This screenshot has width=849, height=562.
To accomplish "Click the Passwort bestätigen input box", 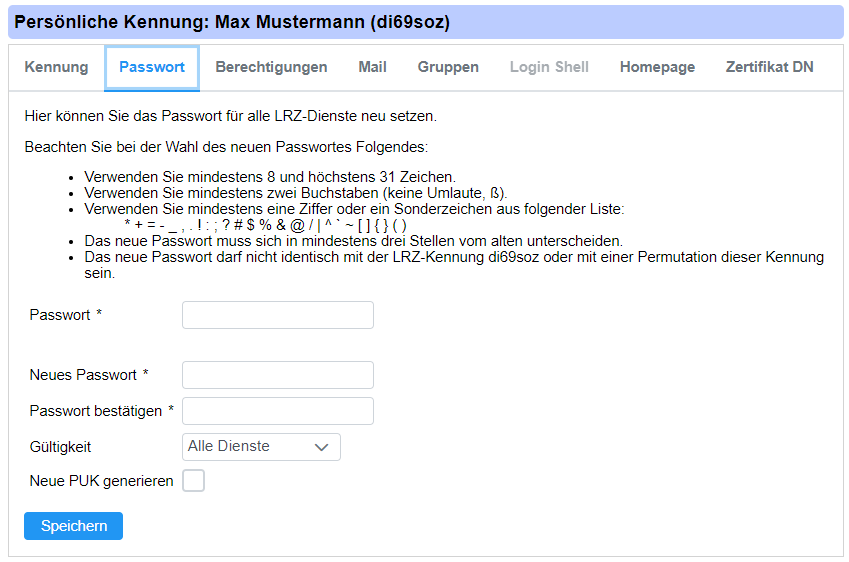I will (x=277, y=411).
